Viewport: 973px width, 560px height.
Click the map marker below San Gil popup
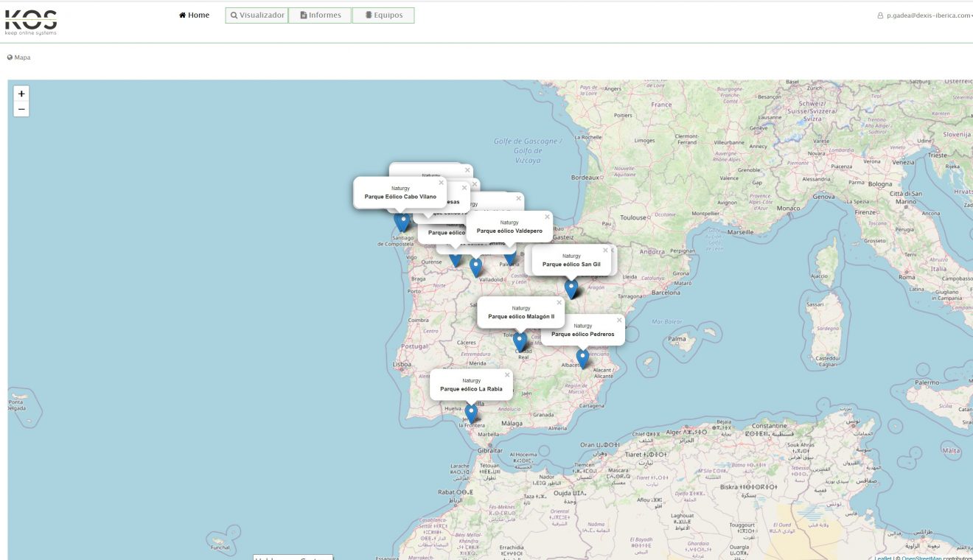(x=571, y=288)
